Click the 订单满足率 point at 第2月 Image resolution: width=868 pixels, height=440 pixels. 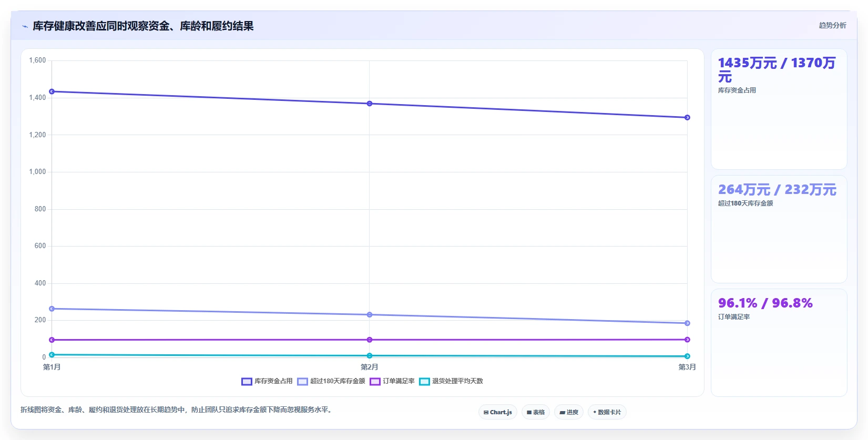(x=370, y=340)
